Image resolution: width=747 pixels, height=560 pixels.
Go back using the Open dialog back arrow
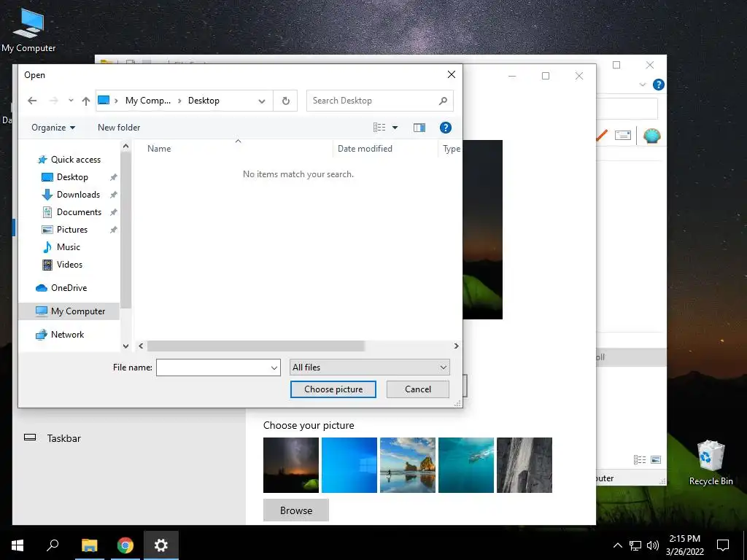(x=32, y=101)
